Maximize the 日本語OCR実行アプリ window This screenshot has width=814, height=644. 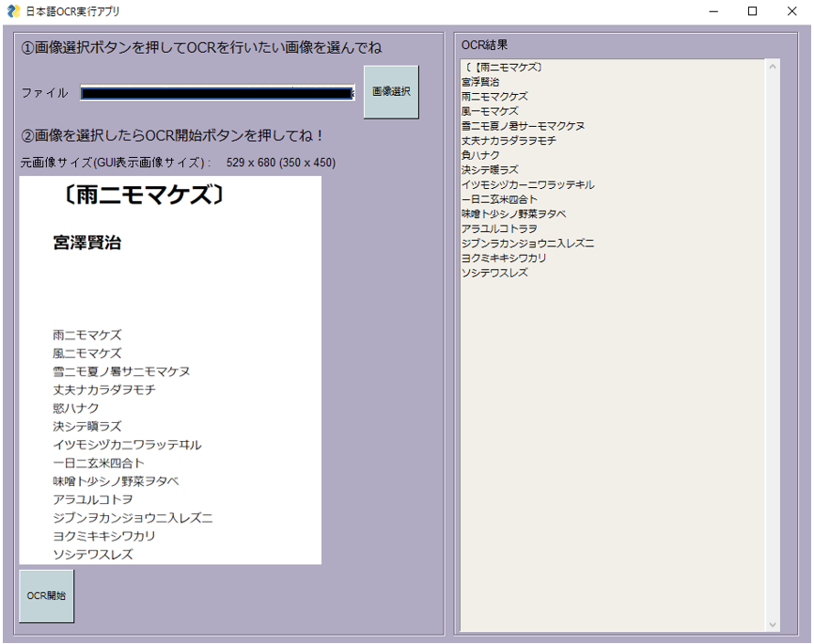[752, 11]
